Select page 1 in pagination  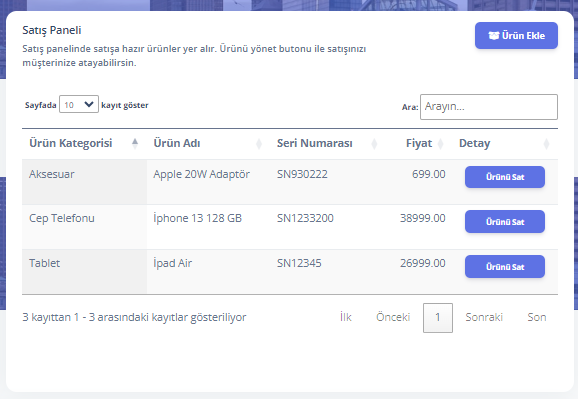438,318
